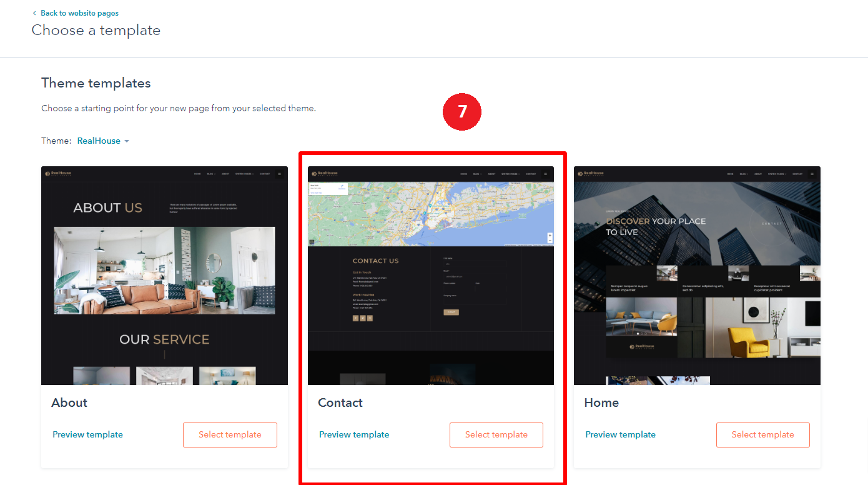868x485 pixels.
Task: Click the Contact card title text
Action: [340, 403]
